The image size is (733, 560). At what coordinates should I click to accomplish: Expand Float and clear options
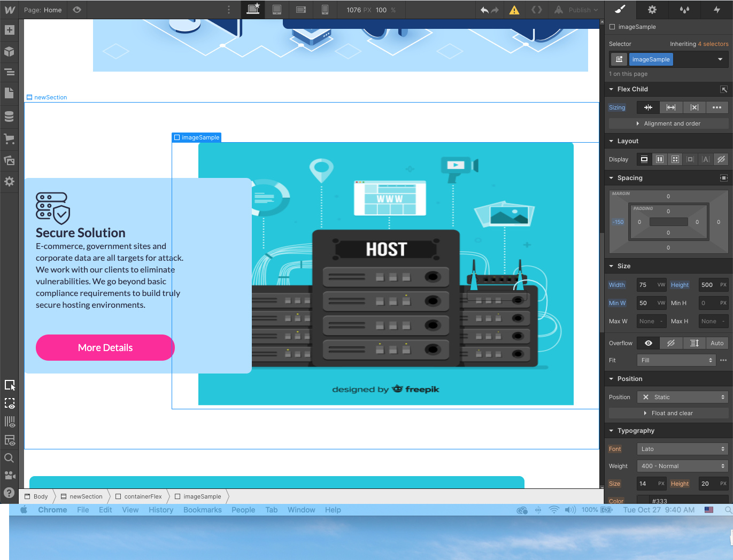click(669, 413)
